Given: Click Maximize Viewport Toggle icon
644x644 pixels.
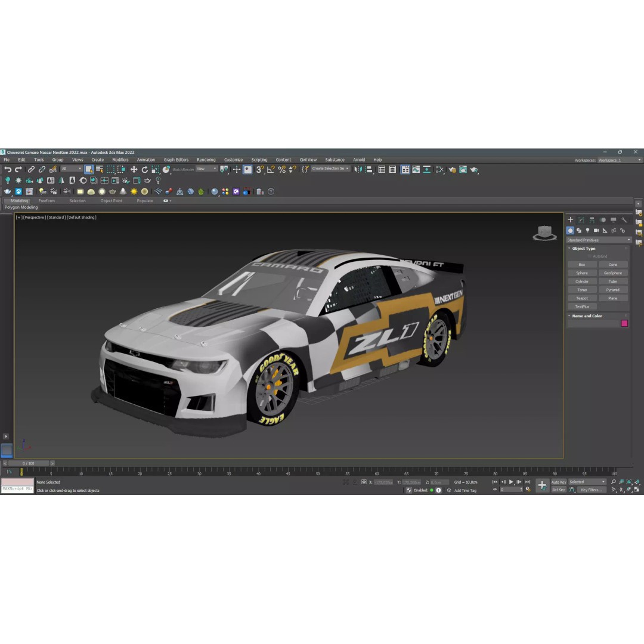Looking at the screenshot, I should coord(637,490).
